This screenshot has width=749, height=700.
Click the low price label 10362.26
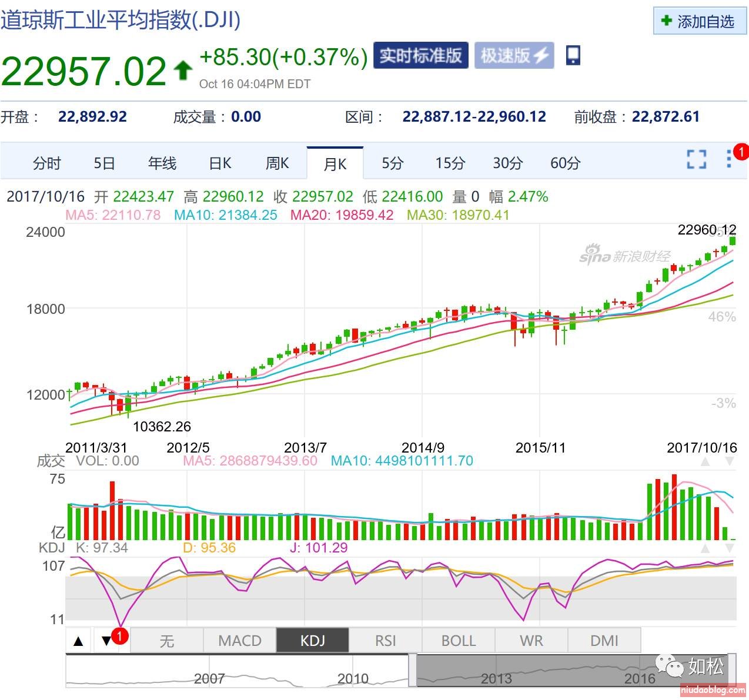coord(162,426)
